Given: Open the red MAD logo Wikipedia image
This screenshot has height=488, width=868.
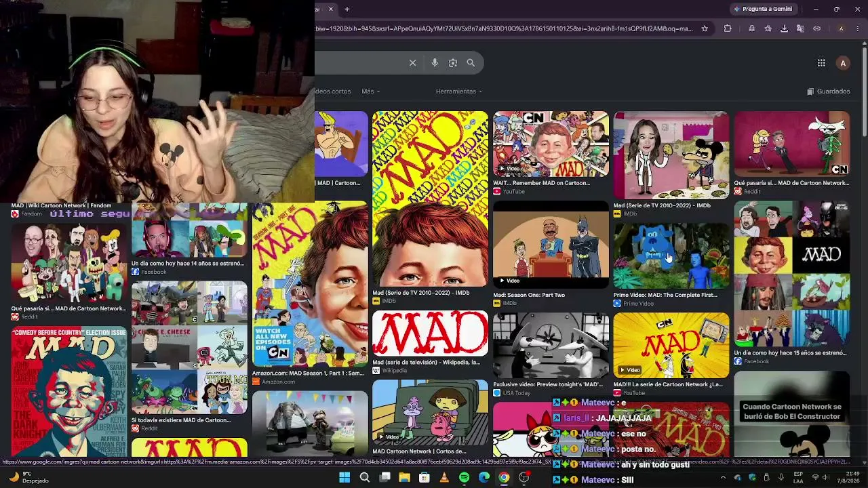Looking at the screenshot, I should pyautogui.click(x=430, y=333).
